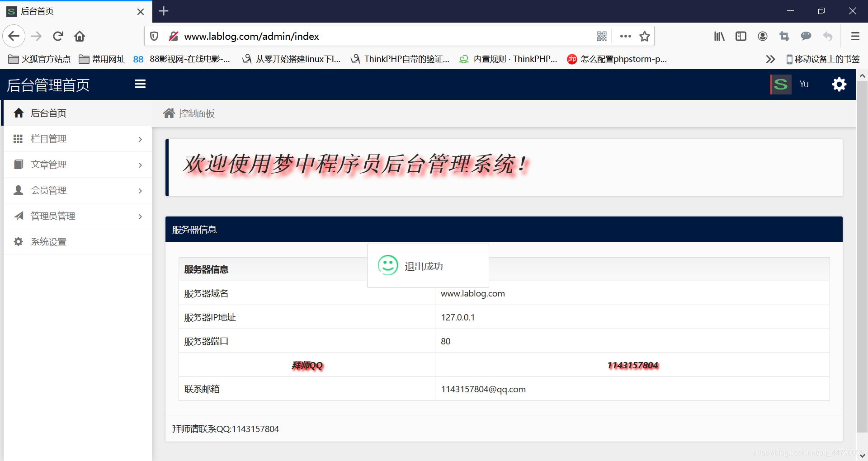This screenshot has width=868, height=461.
Task: Open the 火狐官方站点 bookmark folder
Action: pyautogui.click(x=40, y=59)
